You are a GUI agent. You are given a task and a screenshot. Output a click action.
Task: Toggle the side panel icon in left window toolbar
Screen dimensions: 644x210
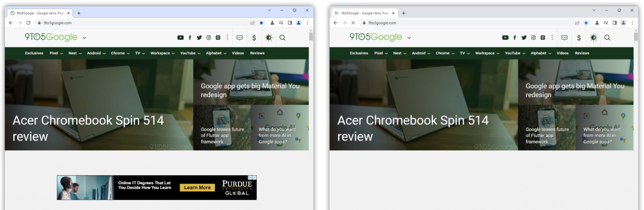pyautogui.click(x=290, y=23)
